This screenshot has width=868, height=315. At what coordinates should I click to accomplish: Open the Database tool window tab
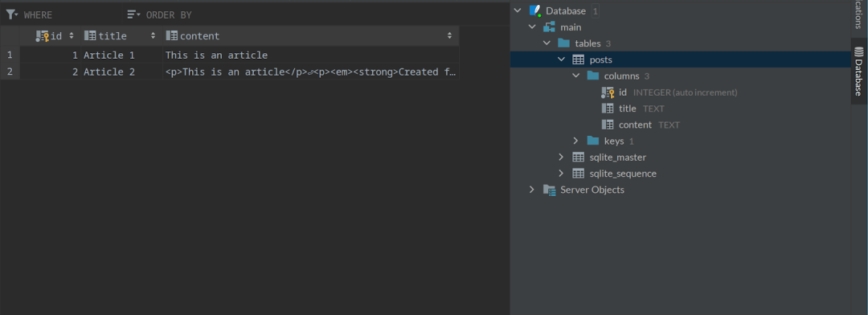click(x=859, y=72)
